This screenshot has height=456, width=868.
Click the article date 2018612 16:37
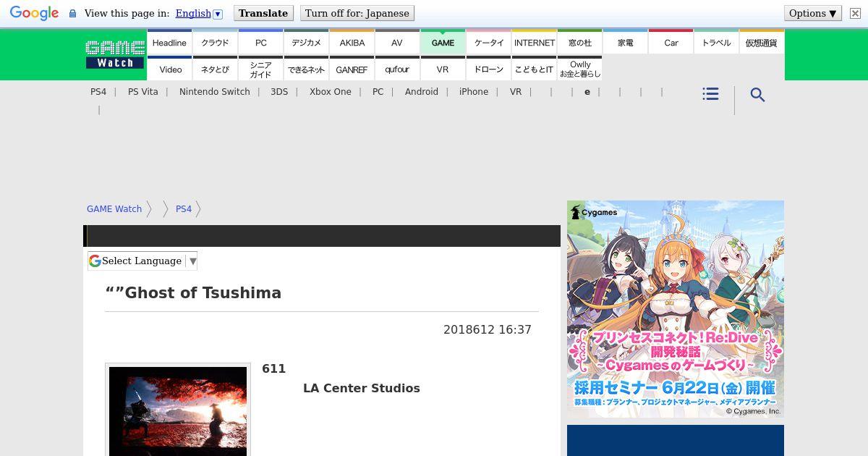tap(488, 330)
